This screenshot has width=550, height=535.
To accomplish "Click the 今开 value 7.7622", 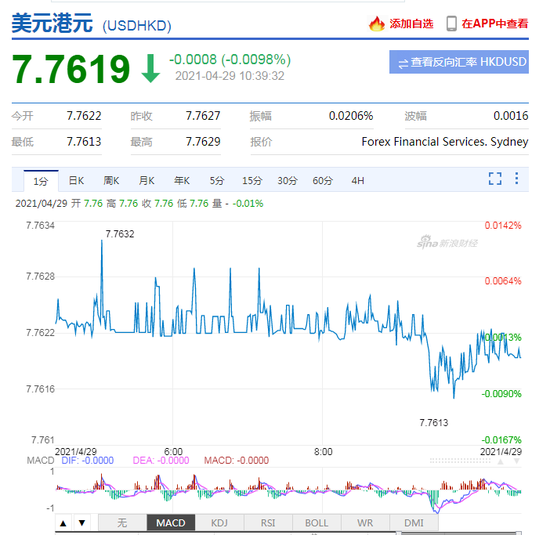I will 84,116.
